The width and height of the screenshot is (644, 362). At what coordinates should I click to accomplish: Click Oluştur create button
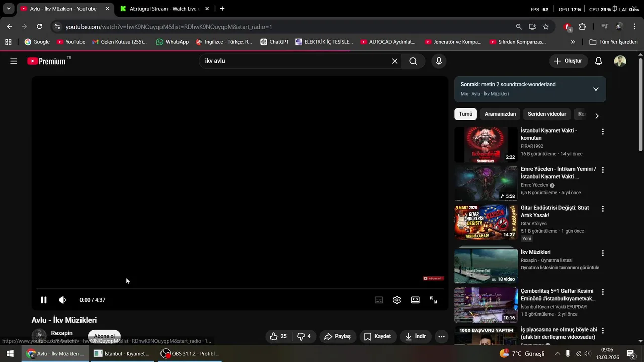pyautogui.click(x=568, y=61)
